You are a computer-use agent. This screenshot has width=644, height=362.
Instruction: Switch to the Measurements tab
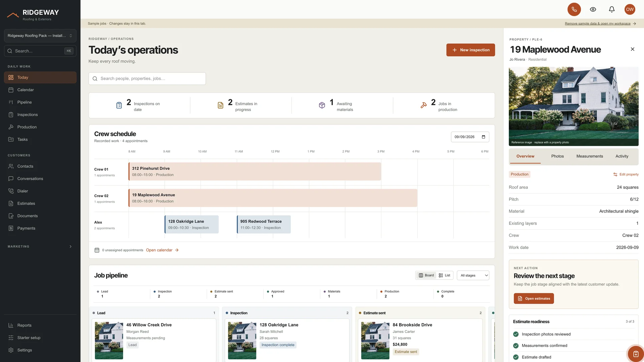click(590, 156)
